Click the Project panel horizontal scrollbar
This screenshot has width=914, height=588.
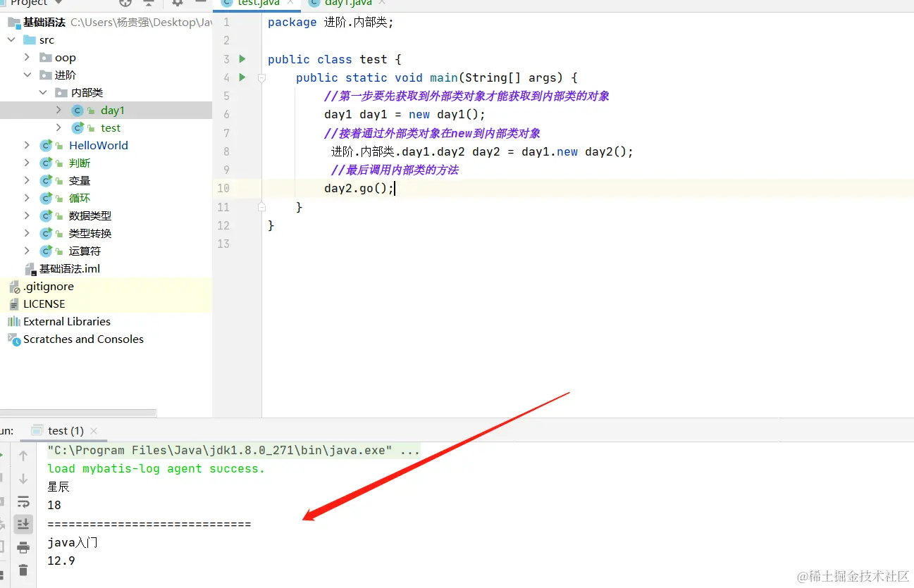coord(78,413)
